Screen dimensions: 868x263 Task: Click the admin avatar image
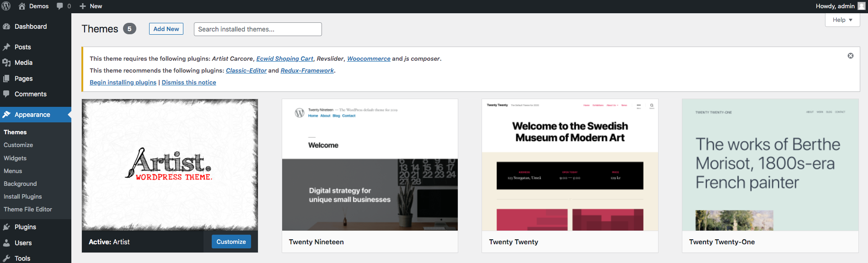[x=862, y=6]
